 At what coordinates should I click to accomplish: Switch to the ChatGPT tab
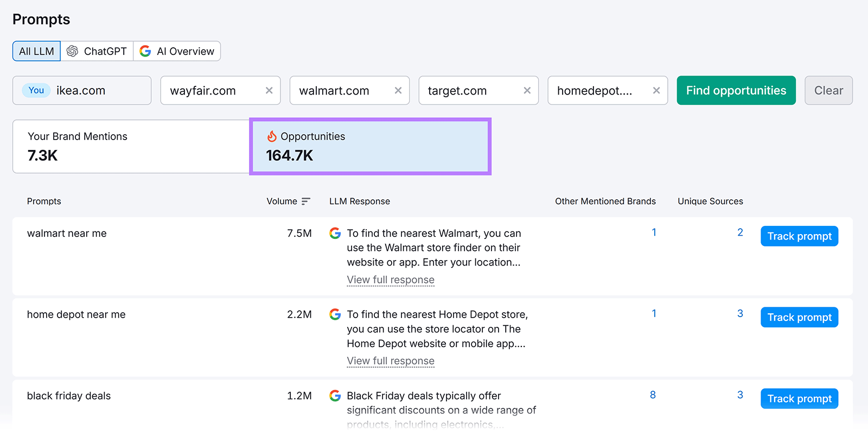pos(97,52)
